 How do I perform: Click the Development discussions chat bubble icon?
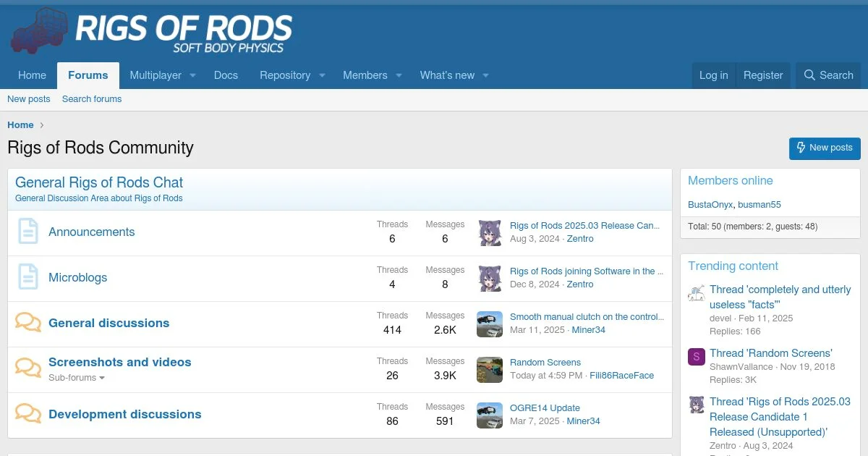(x=28, y=414)
